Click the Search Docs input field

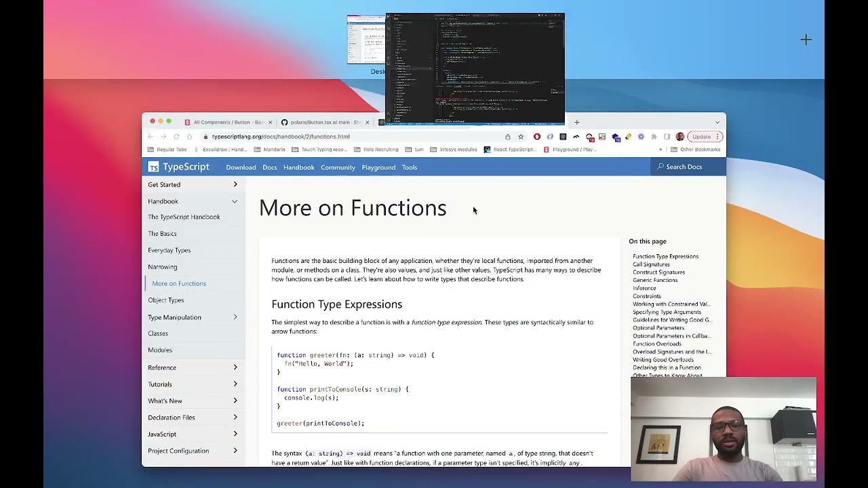(x=688, y=167)
